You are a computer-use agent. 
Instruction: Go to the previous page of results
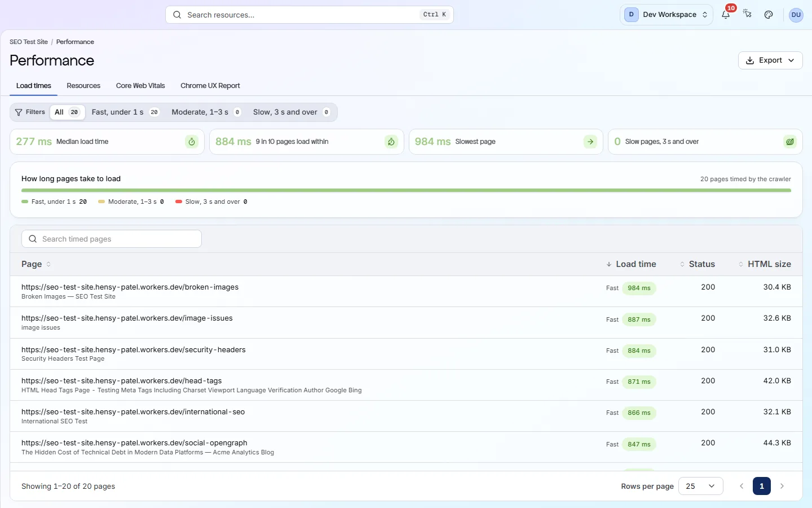pos(742,486)
